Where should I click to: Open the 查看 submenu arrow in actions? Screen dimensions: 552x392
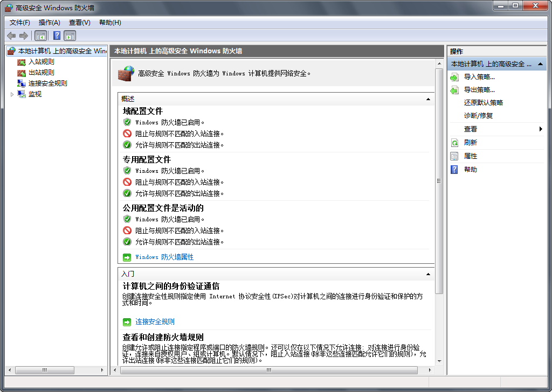541,129
